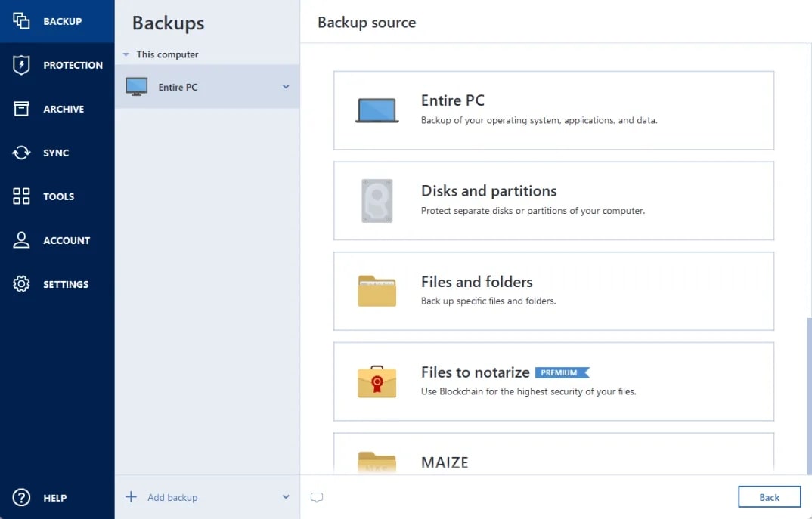Click Add backup at the bottom
The image size is (812, 519).
174,497
